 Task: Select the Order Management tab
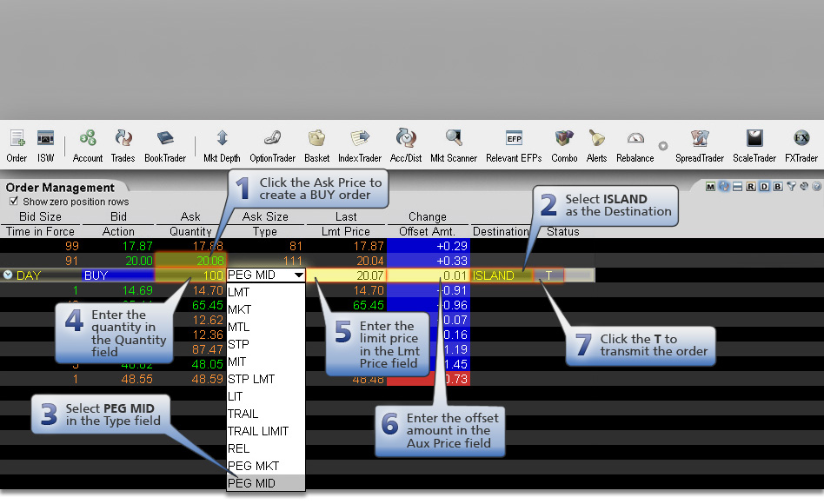pos(61,188)
